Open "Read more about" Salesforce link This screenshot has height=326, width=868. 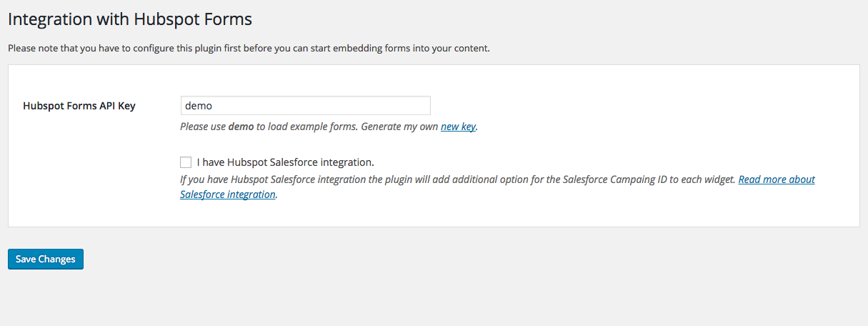point(777,179)
